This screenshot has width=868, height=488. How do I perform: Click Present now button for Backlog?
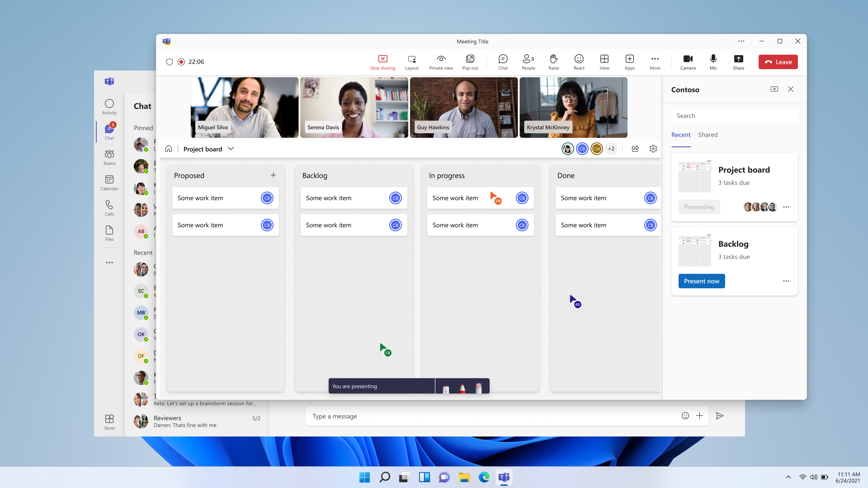point(702,281)
